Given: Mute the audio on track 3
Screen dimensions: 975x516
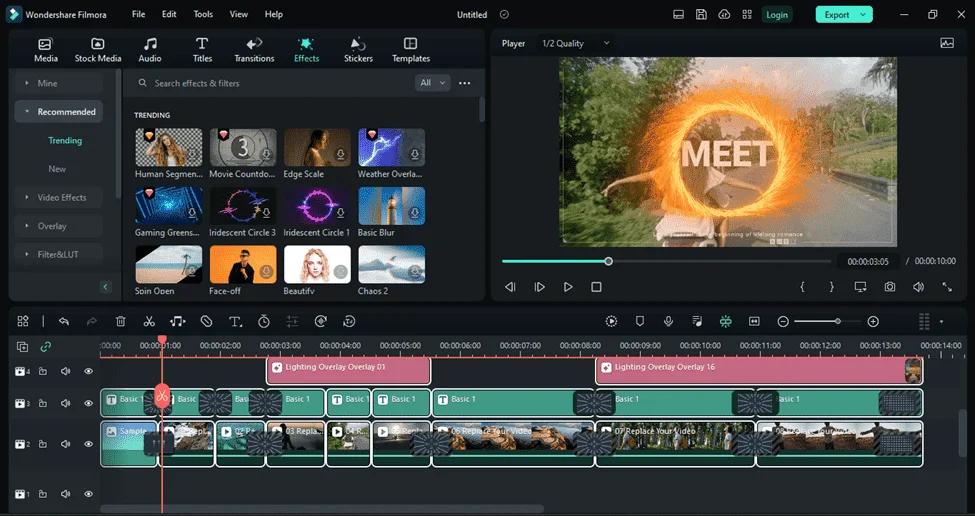Looking at the screenshot, I should pos(65,403).
